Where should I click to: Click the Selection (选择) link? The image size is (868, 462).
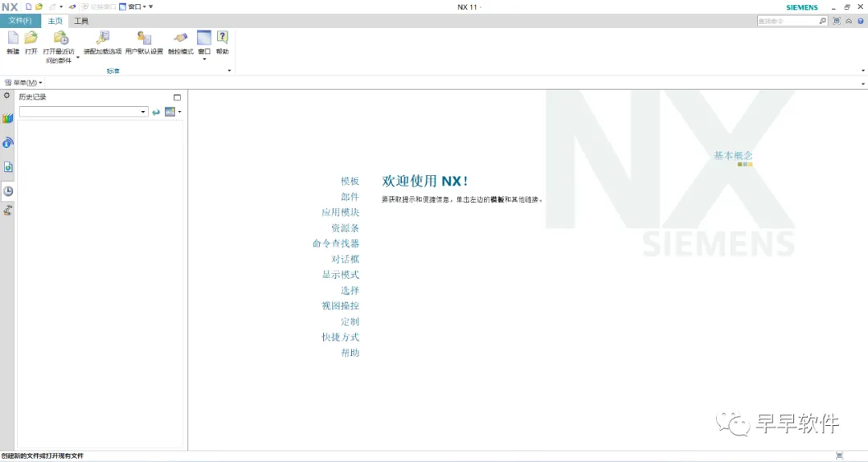coord(350,291)
